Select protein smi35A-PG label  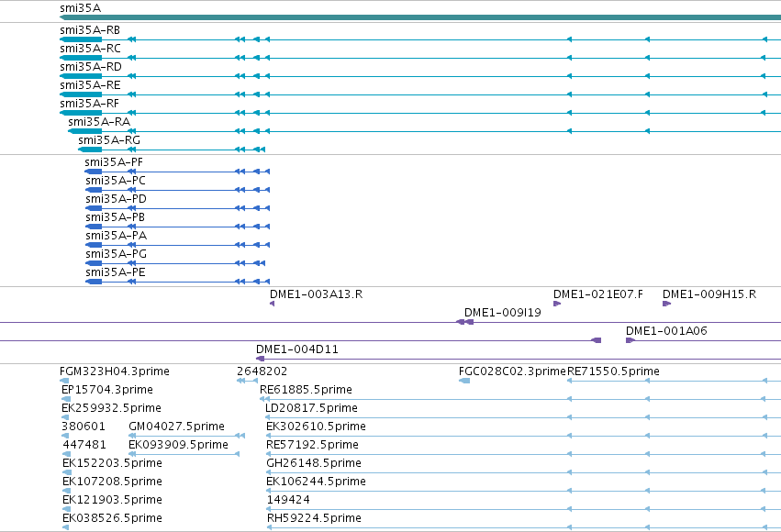tap(116, 254)
